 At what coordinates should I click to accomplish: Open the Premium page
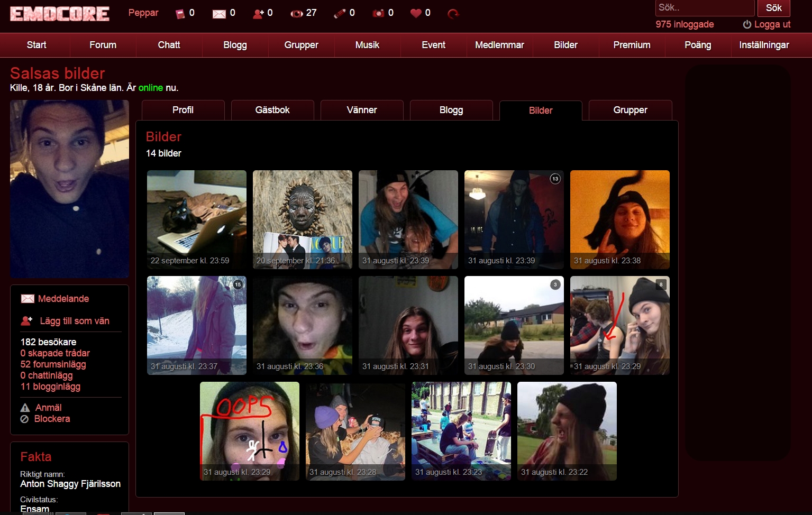[632, 45]
